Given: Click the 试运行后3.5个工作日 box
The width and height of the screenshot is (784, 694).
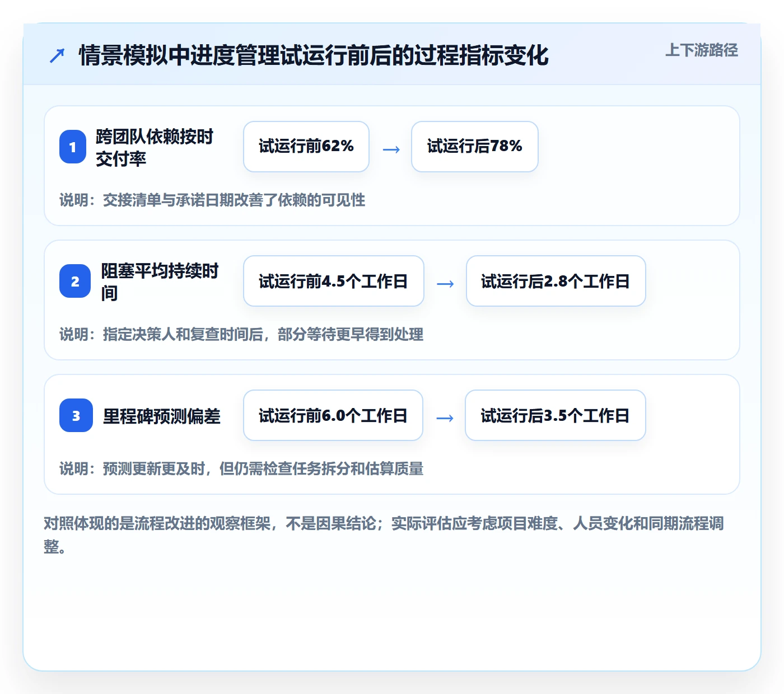Looking at the screenshot, I should coord(556,415).
